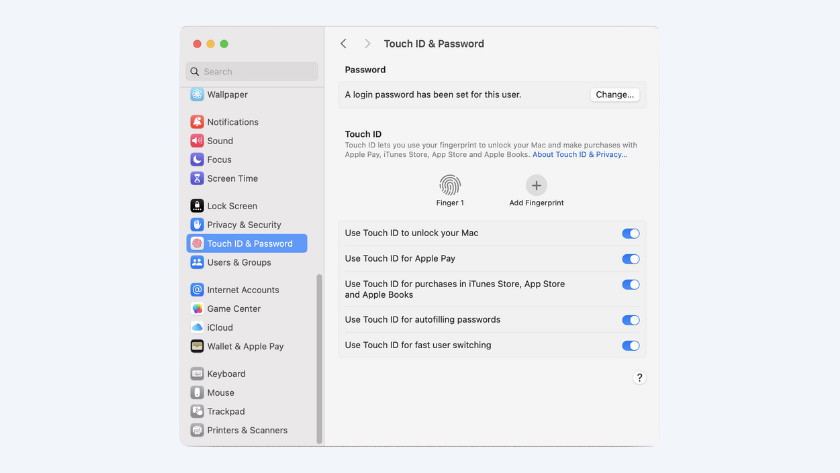Click the Mouse icon in sidebar

coord(197,393)
